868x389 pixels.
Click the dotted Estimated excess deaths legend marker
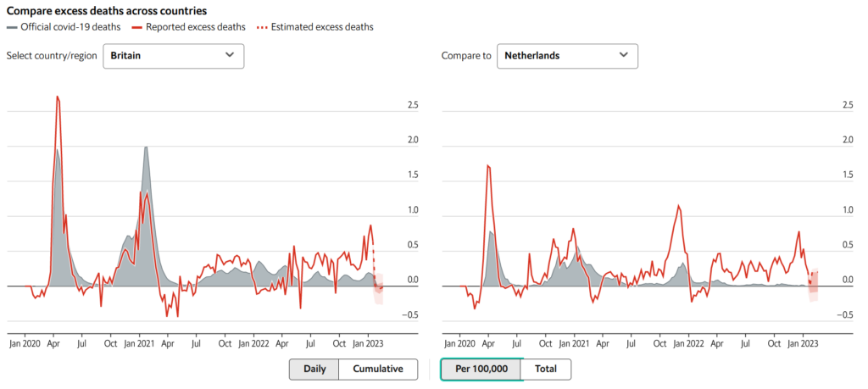pyautogui.click(x=264, y=27)
